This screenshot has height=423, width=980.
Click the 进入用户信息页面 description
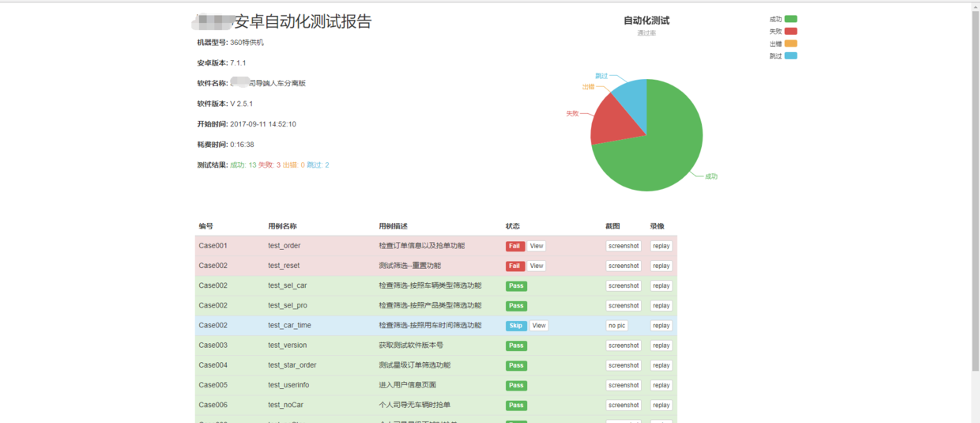(x=407, y=385)
